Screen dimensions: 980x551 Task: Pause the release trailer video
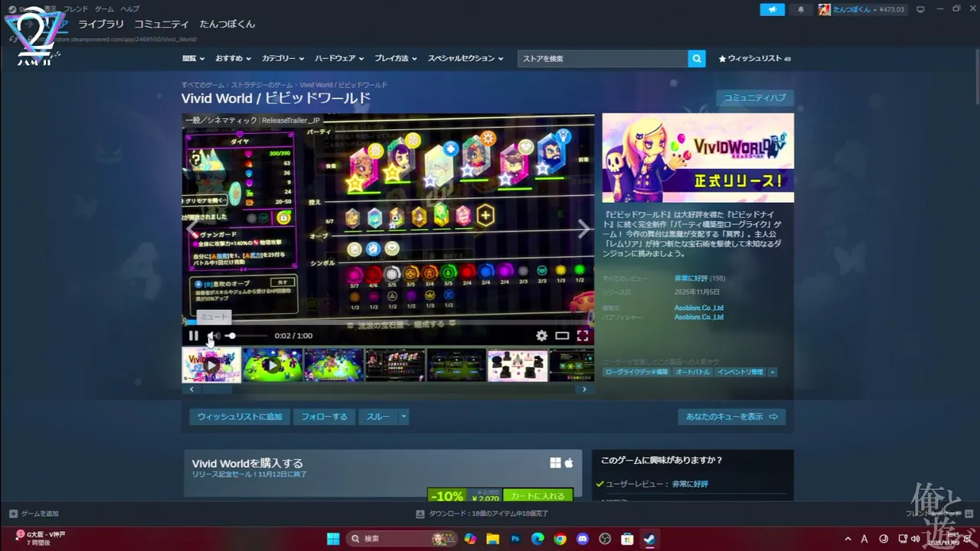[194, 335]
